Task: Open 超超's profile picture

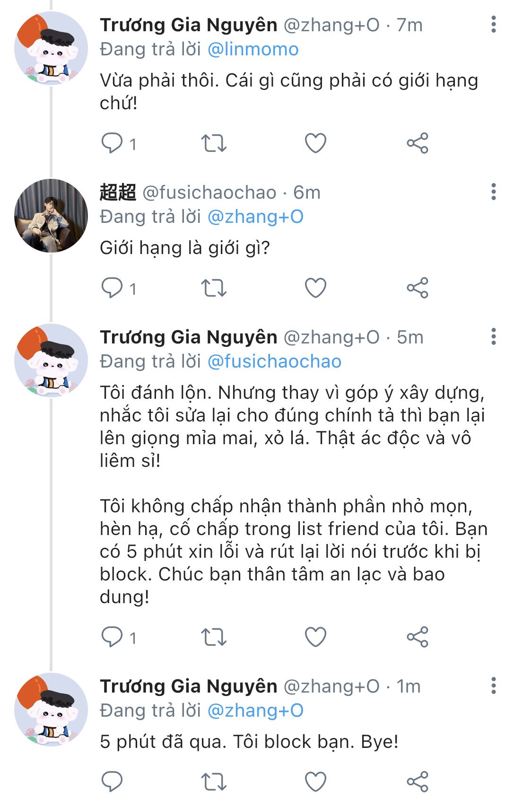Action: (x=51, y=216)
